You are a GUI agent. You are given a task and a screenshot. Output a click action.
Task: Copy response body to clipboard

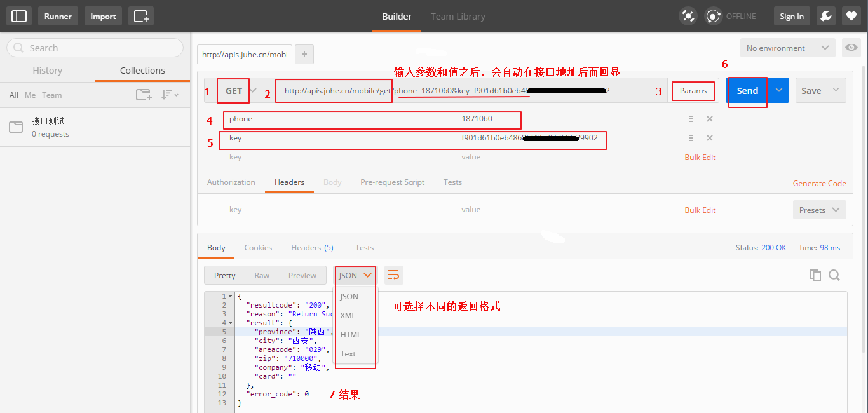tap(815, 275)
